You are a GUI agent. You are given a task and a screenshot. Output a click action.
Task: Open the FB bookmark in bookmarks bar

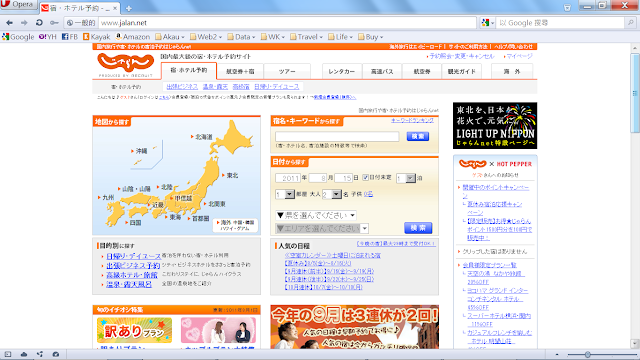point(70,37)
